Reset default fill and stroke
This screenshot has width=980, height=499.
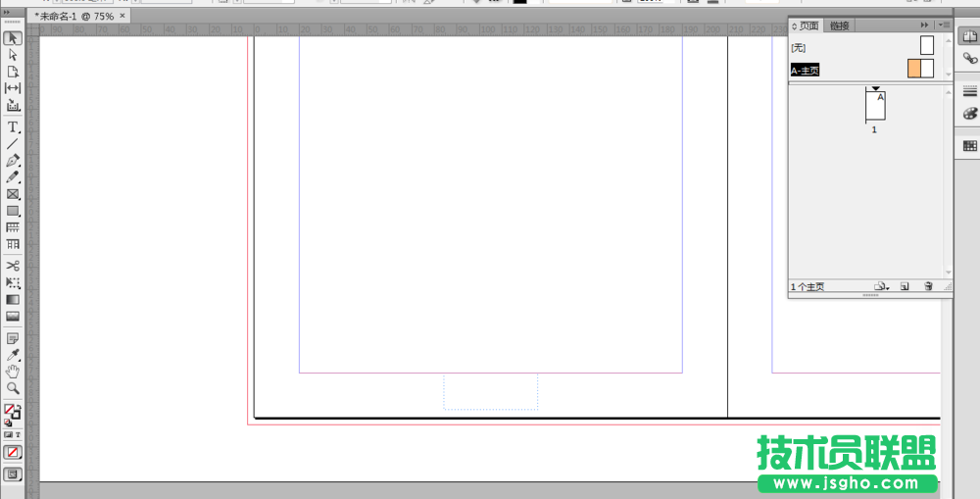pyautogui.click(x=8, y=423)
